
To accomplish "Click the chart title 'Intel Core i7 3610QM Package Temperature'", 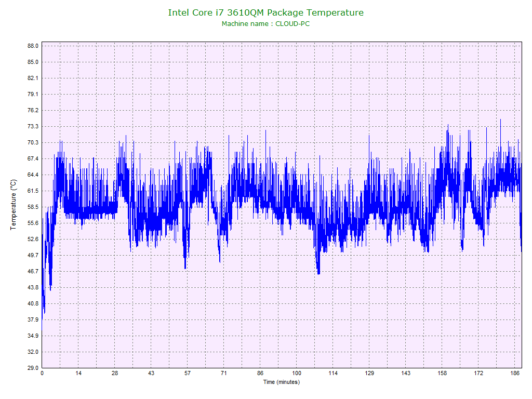I will pyautogui.click(x=265, y=12).
